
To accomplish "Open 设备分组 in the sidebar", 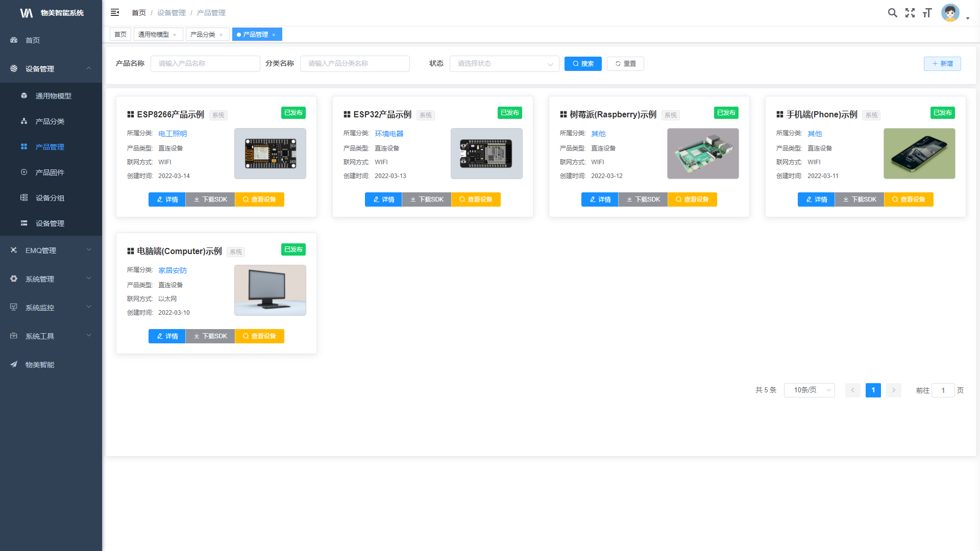I will point(50,198).
